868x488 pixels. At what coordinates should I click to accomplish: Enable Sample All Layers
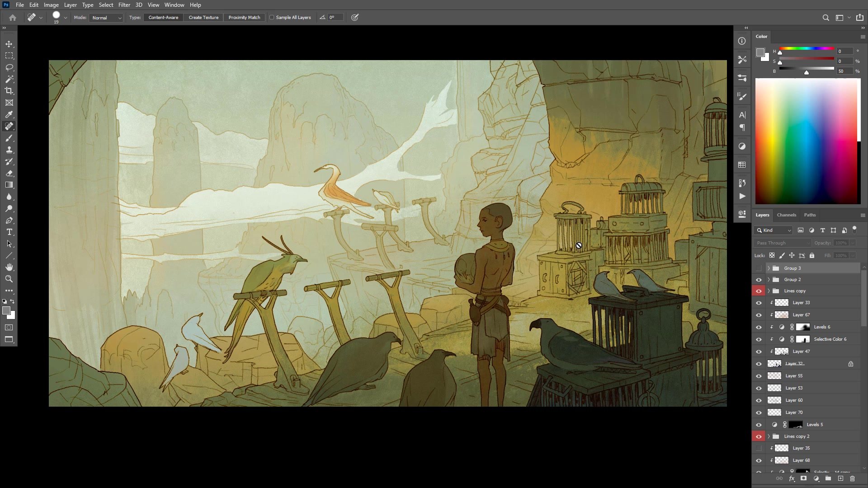coord(271,17)
